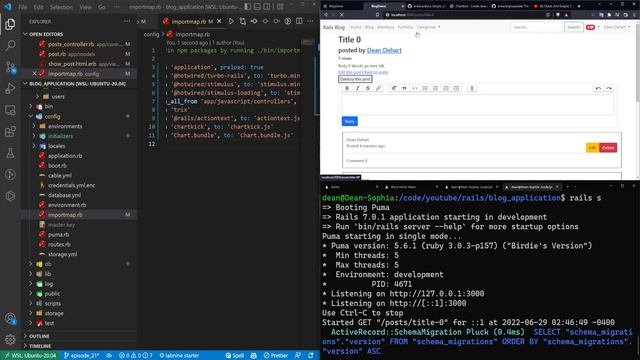640x360 pixels.
Task: Open the Testing flask icon in the activity bar
Action: click(x=10, y=153)
